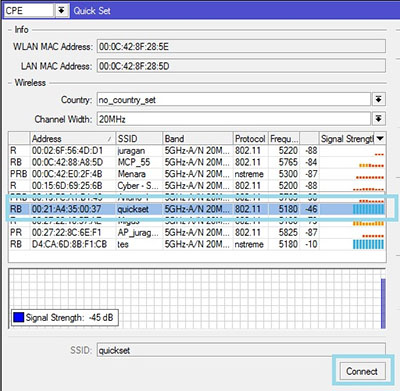Click signal value -10 in tes row
The width and height of the screenshot is (400, 391).
pyautogui.click(x=311, y=244)
